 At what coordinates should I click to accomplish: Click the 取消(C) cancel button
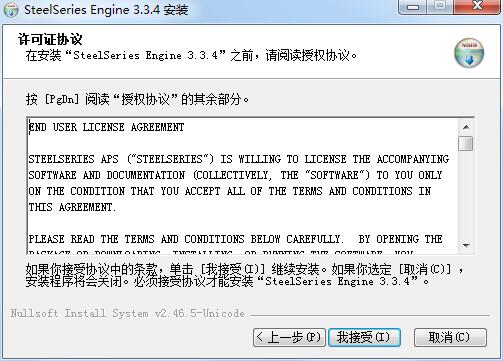450,337
